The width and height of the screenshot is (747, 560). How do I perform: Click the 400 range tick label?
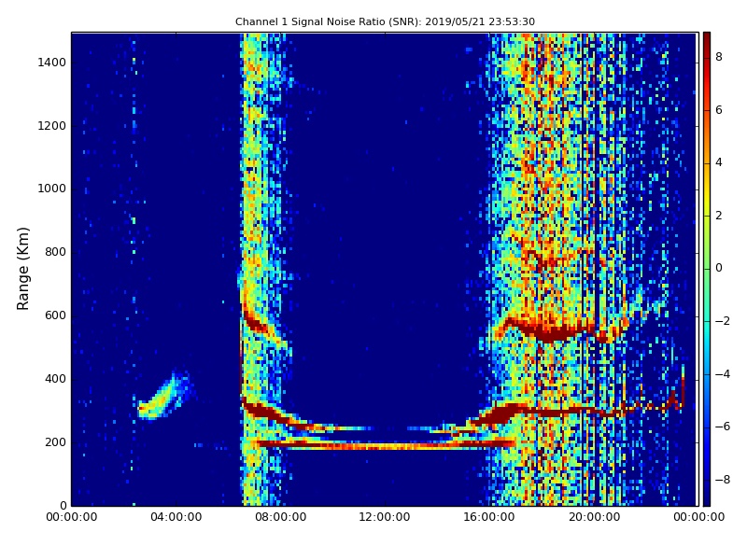point(55,379)
